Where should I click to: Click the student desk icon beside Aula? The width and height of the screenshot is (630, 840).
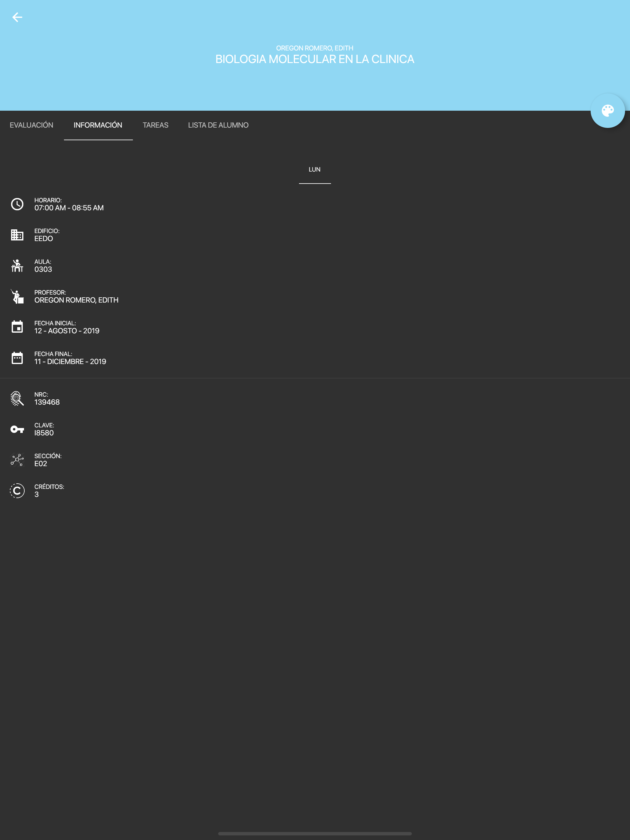pyautogui.click(x=17, y=266)
